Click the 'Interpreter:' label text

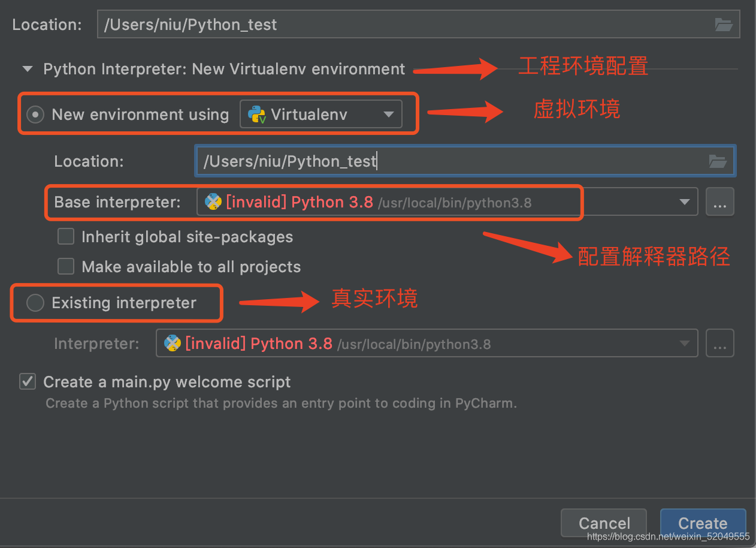pyautogui.click(x=96, y=344)
